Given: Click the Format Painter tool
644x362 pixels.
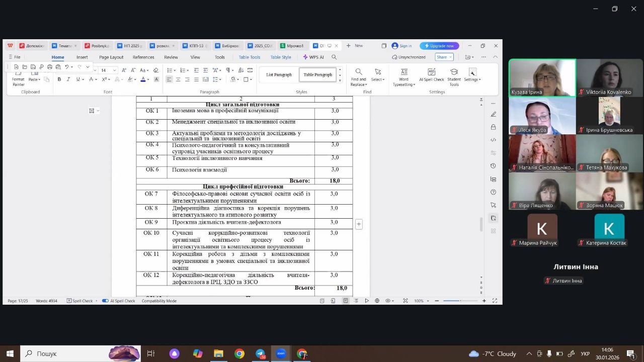Looking at the screenshot, I should (x=18, y=81).
